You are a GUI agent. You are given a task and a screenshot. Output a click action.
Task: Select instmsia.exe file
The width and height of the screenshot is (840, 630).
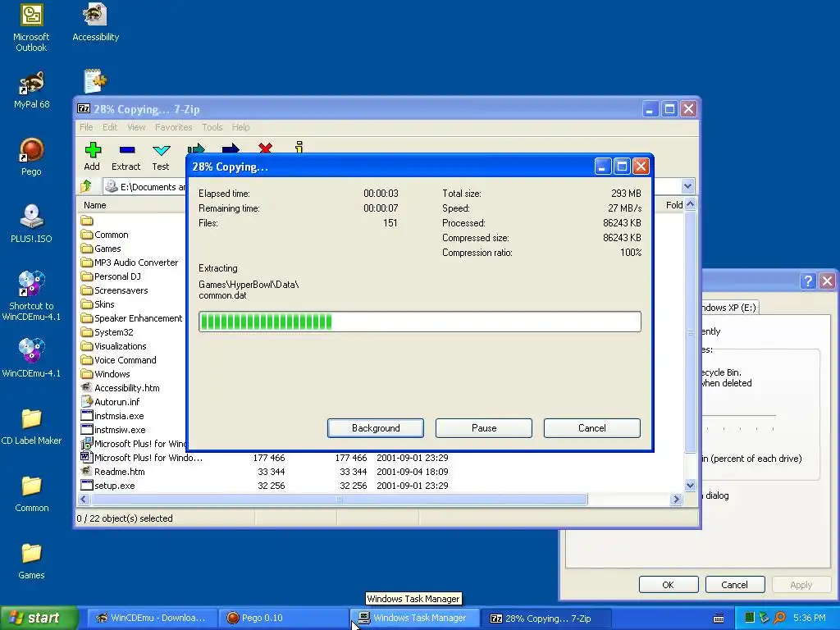pyautogui.click(x=112, y=416)
